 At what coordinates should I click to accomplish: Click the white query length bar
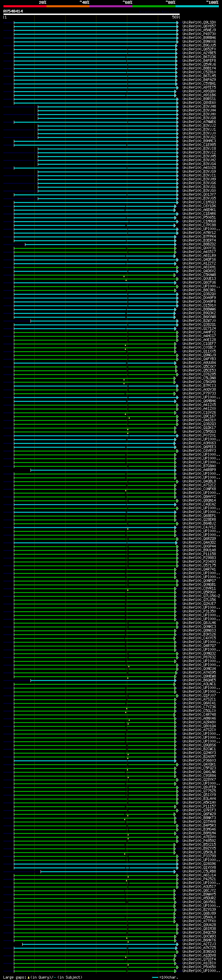pyautogui.click(x=91, y=14)
